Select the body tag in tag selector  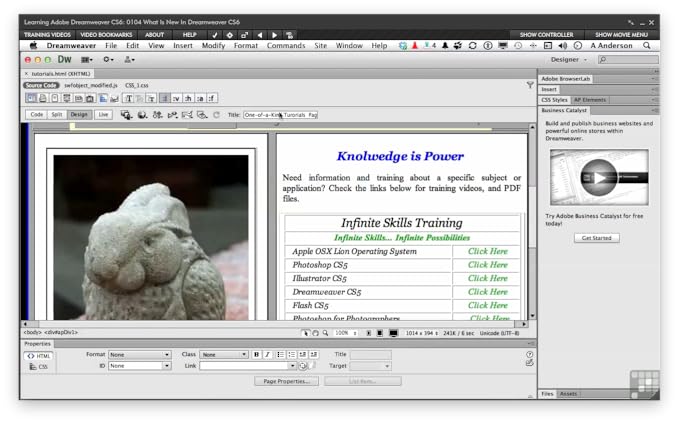coord(32,332)
